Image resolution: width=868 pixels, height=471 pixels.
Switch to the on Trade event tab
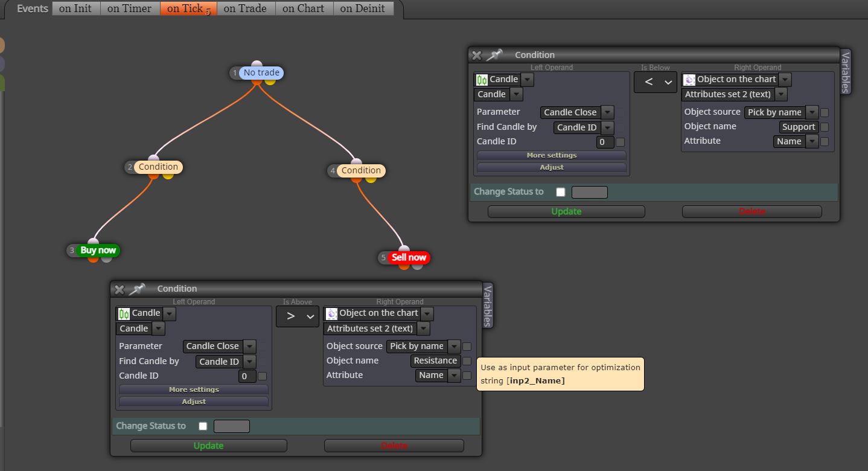point(246,8)
